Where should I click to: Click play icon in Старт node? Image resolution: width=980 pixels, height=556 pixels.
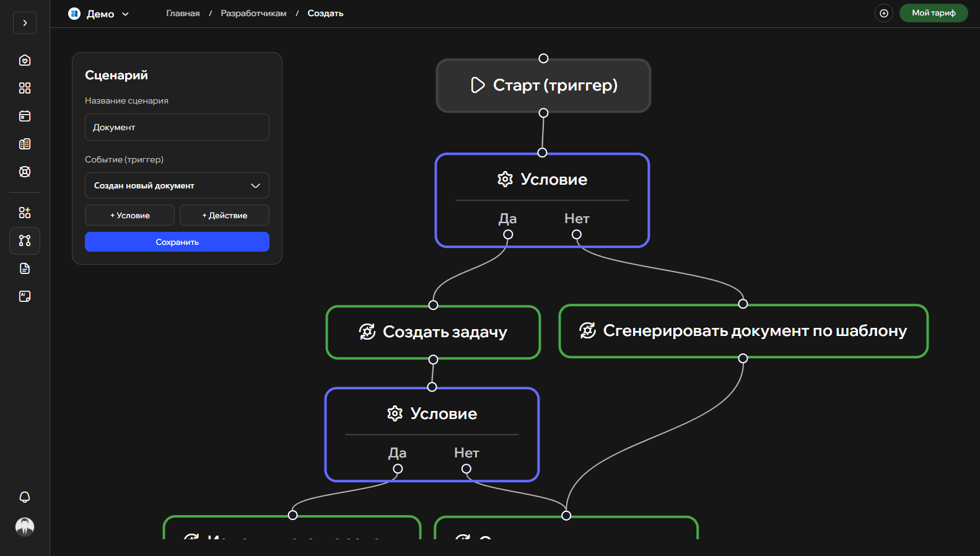pos(478,85)
